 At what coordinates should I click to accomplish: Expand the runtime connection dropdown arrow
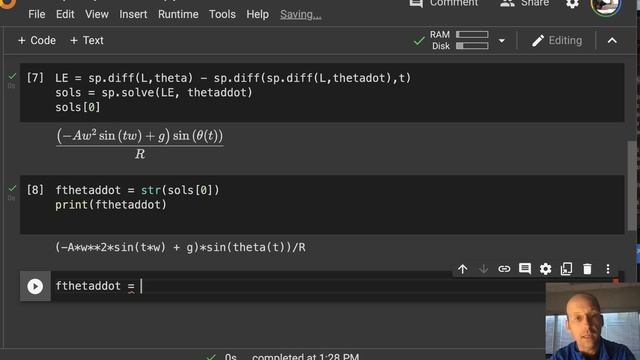point(502,41)
